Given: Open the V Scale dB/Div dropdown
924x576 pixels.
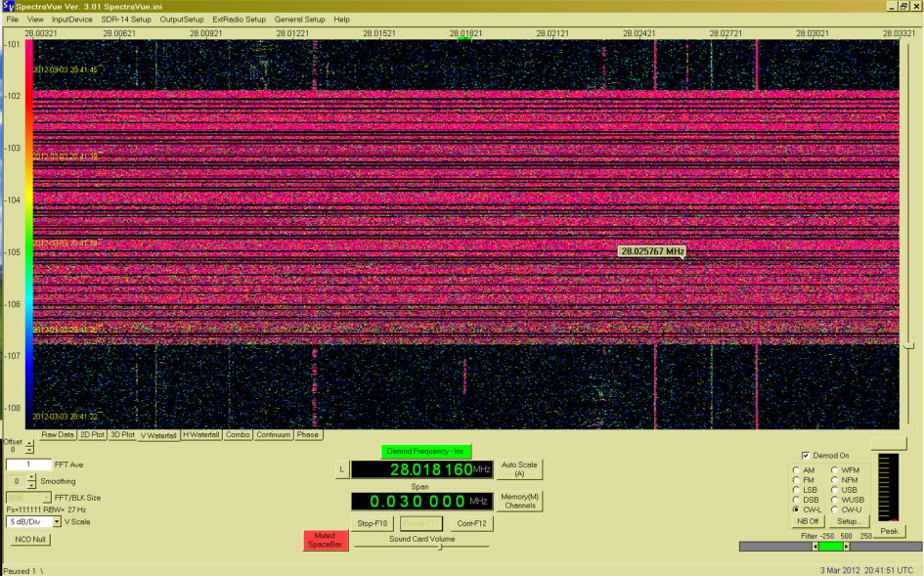Looking at the screenshot, I should tap(57, 522).
